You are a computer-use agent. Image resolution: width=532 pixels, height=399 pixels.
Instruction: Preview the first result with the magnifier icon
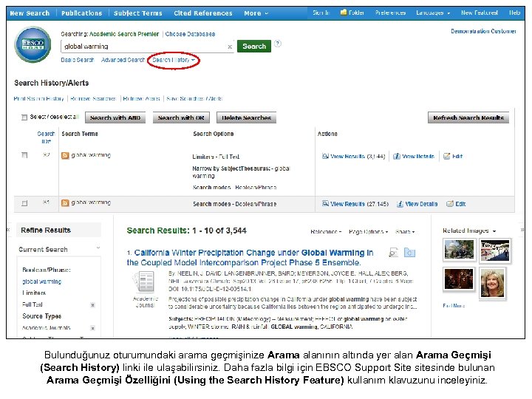(393, 253)
